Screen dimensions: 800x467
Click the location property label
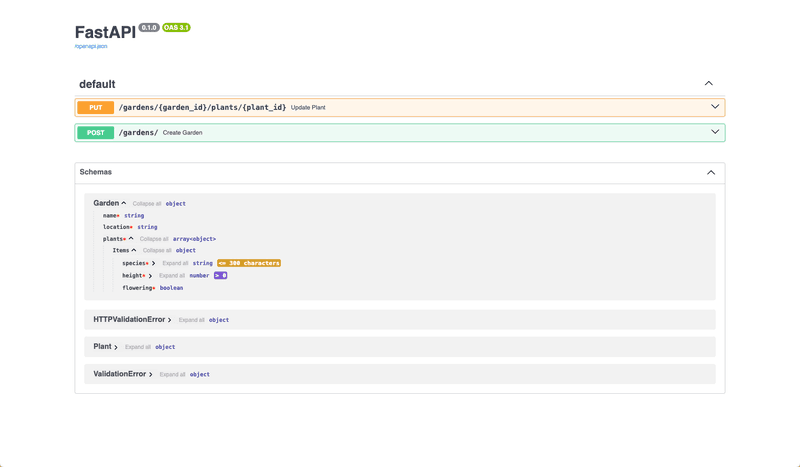(x=116, y=227)
